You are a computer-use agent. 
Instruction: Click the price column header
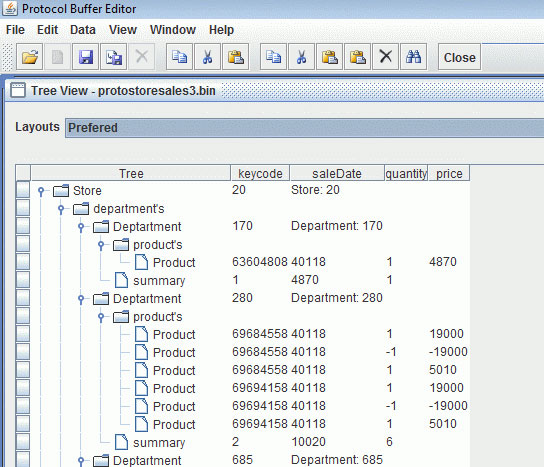pos(449,173)
